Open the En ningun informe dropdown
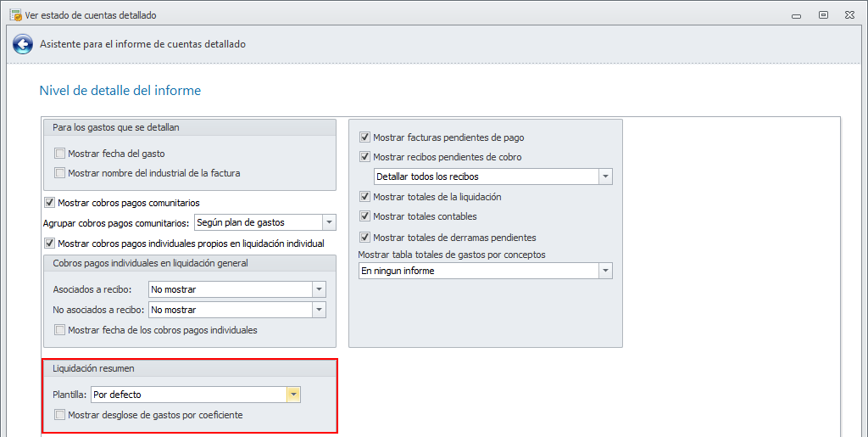Image resolution: width=868 pixels, height=437 pixels. click(x=605, y=271)
